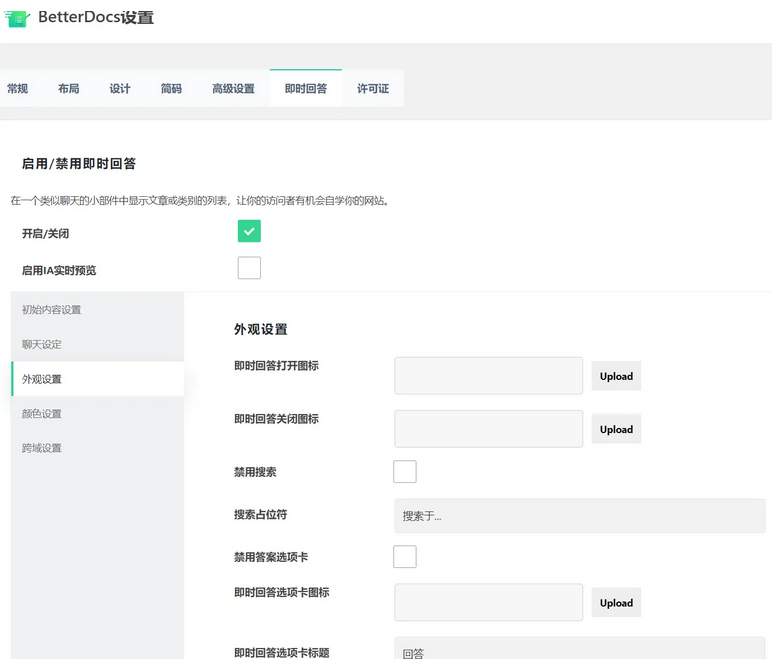The width and height of the screenshot is (772, 659).
Task: Click the 启用IA实时预览 label
Action: (x=59, y=270)
